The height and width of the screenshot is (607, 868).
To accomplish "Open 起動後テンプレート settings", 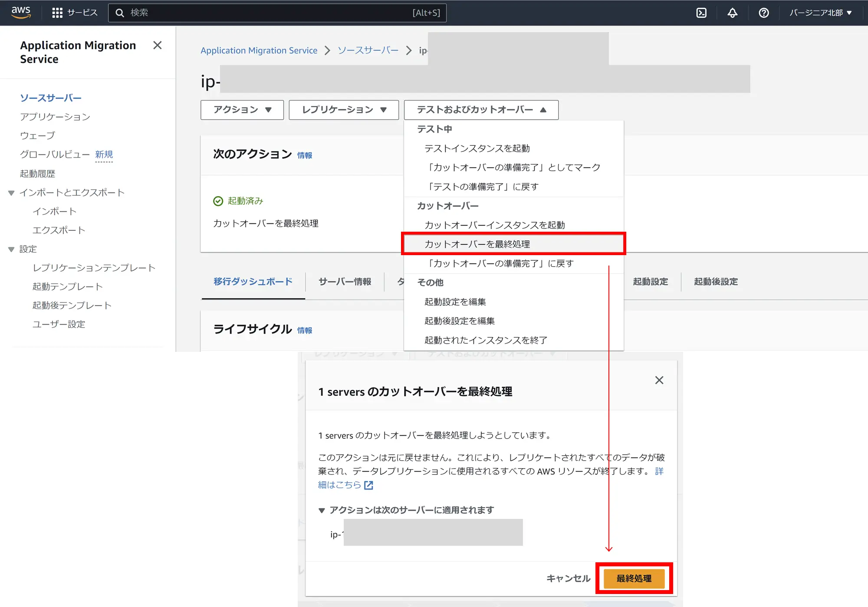I will point(72,305).
